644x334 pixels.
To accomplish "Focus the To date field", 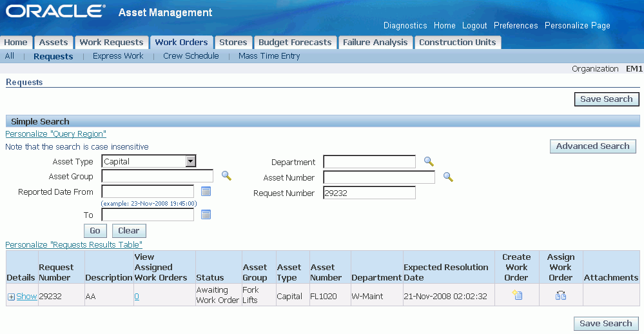I will [148, 215].
